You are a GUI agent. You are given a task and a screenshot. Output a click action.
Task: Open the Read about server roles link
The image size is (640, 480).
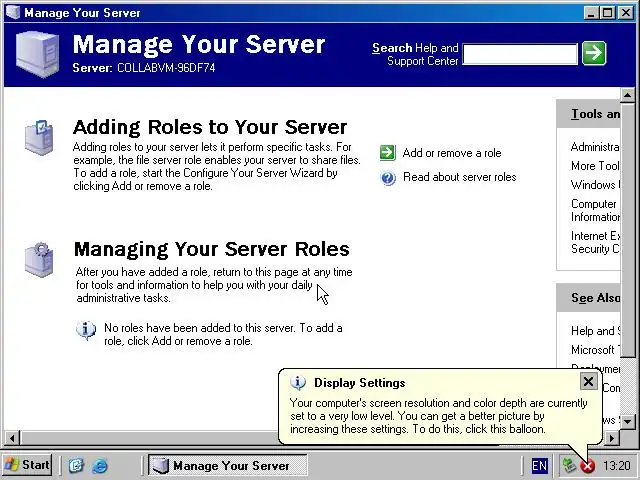[460, 177]
